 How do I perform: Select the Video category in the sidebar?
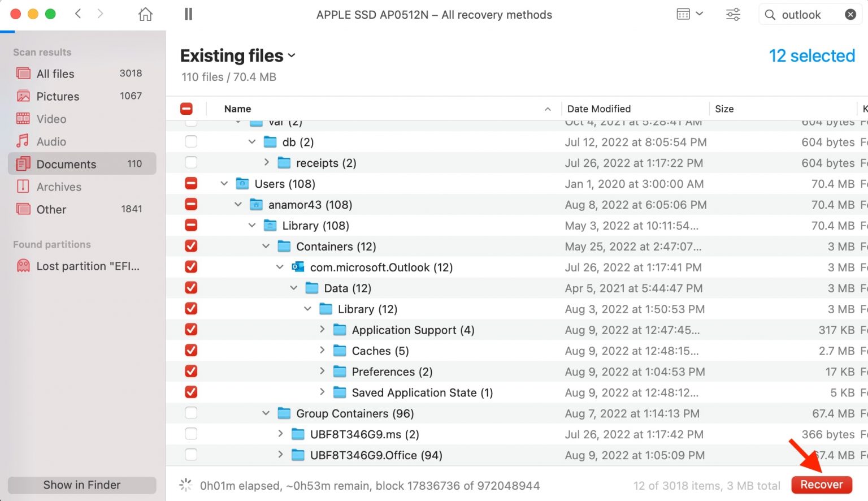[x=51, y=119]
